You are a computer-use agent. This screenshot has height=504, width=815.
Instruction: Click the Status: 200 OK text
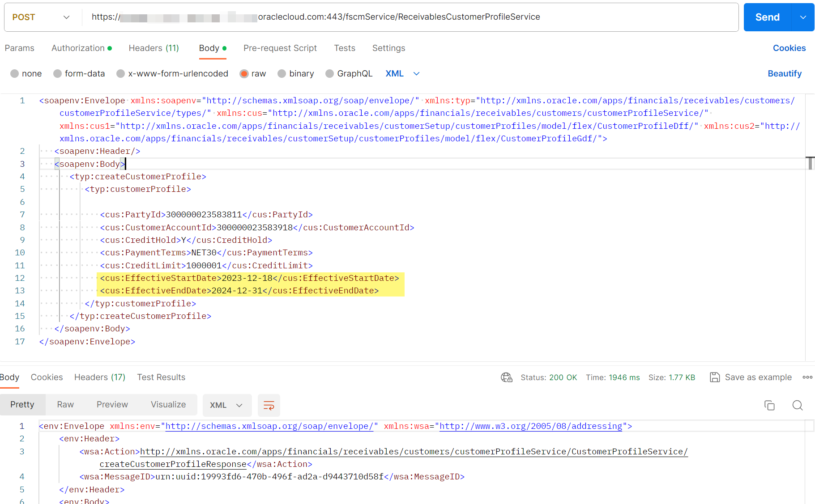[x=549, y=377]
